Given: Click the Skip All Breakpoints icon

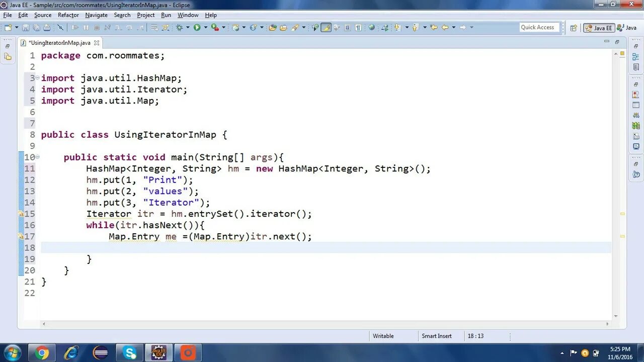Looking at the screenshot, I should 60,28.
